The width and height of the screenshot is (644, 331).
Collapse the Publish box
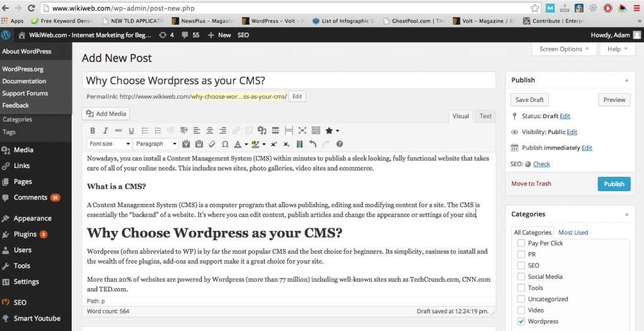click(626, 80)
